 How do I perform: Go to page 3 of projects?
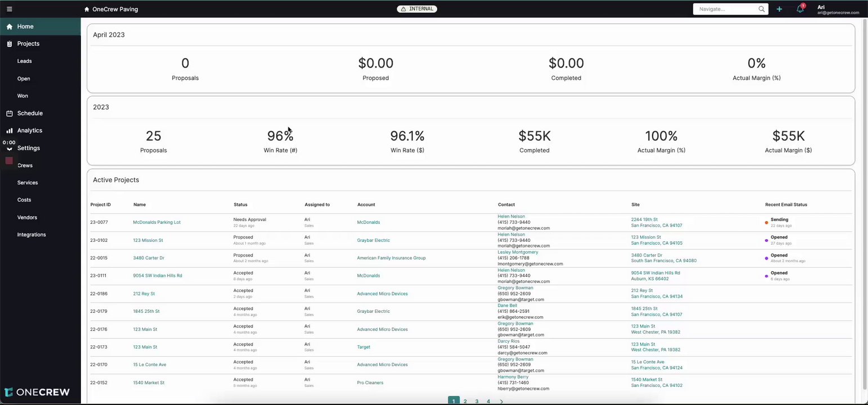point(476,401)
